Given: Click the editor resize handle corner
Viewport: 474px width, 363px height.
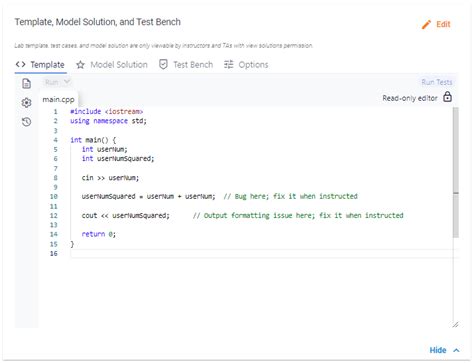Looking at the screenshot, I should click(456, 324).
